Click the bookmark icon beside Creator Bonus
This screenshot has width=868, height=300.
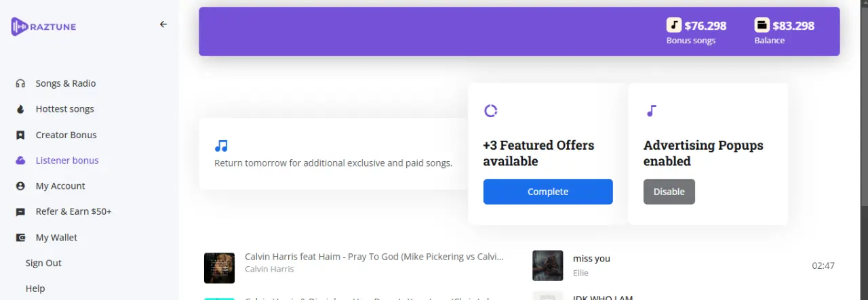20,135
